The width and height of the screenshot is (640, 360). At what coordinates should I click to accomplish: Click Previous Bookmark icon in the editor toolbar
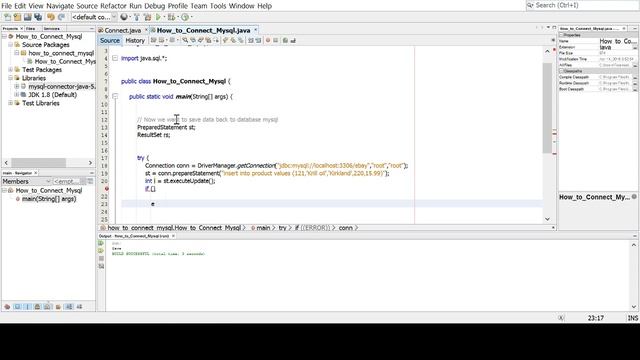click(x=225, y=40)
